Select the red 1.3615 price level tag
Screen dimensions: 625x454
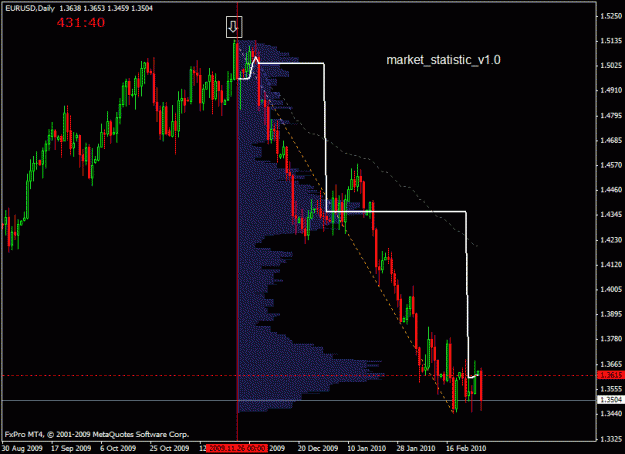click(610, 375)
